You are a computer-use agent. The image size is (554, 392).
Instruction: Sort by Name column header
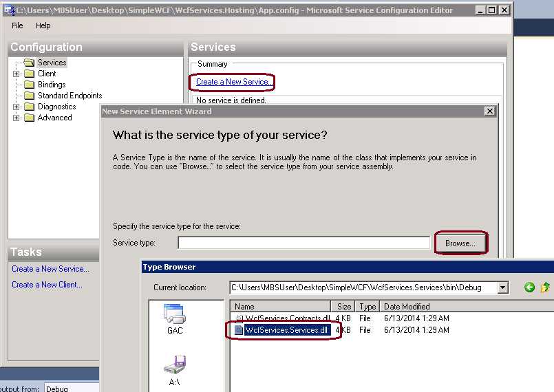(x=281, y=307)
